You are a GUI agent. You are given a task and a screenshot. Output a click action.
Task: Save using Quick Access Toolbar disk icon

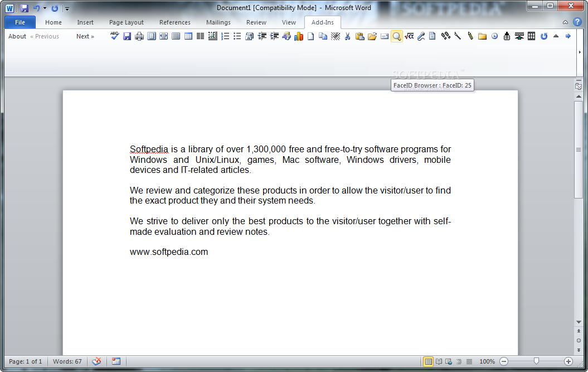[x=25, y=8]
